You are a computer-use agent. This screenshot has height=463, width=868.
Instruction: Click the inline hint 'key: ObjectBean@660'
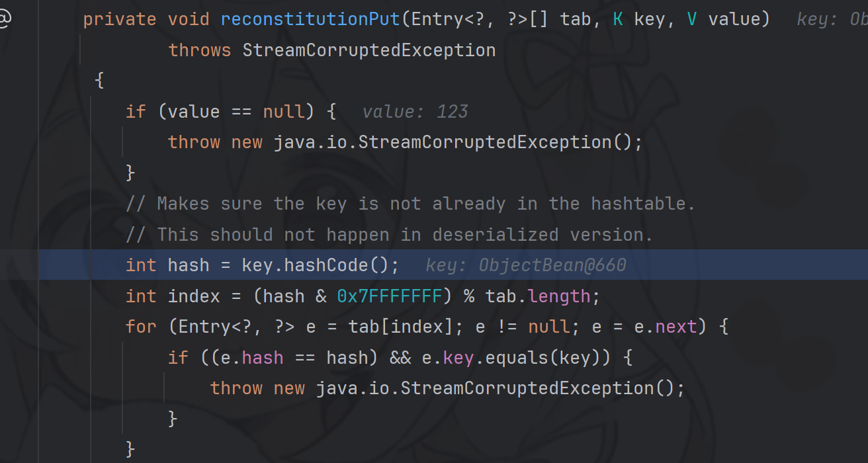[525, 266]
